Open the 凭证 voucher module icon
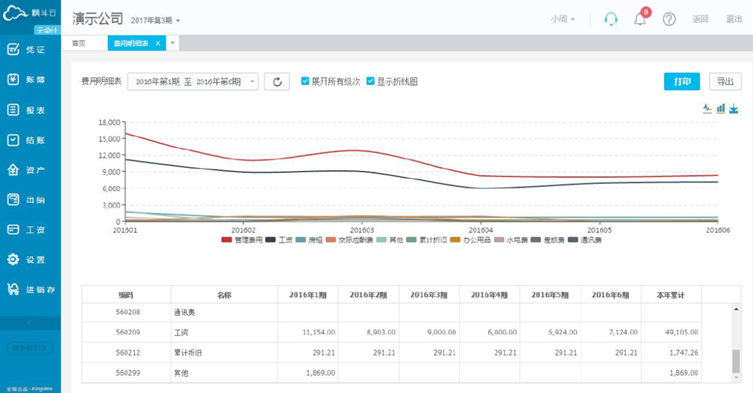Image resolution: width=753 pixels, height=393 pixels. 13,49
